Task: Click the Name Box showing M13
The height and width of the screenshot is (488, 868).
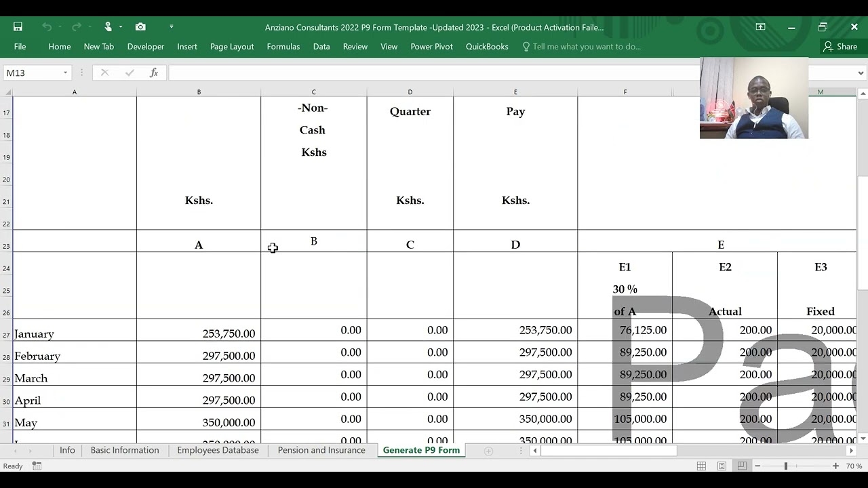Action: point(31,73)
